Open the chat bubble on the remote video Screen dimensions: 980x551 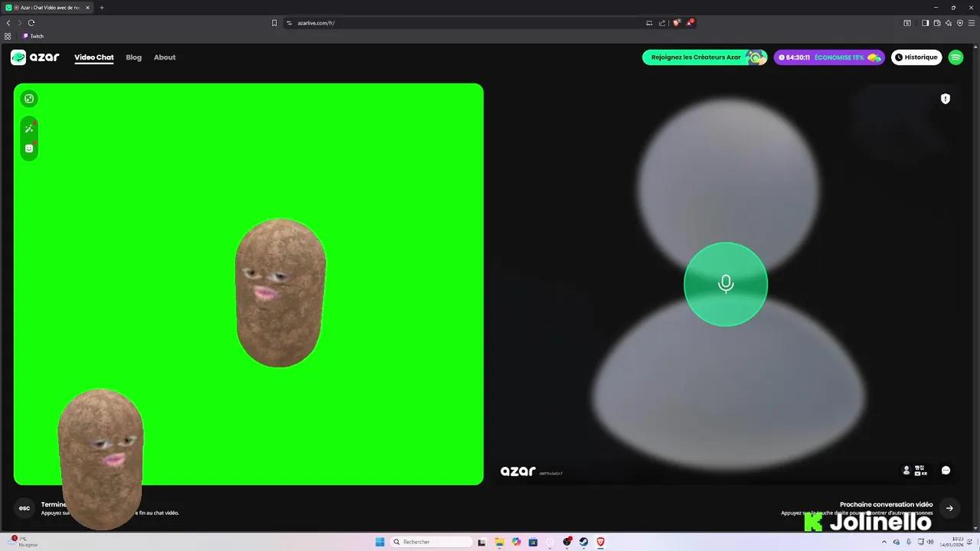[946, 470]
